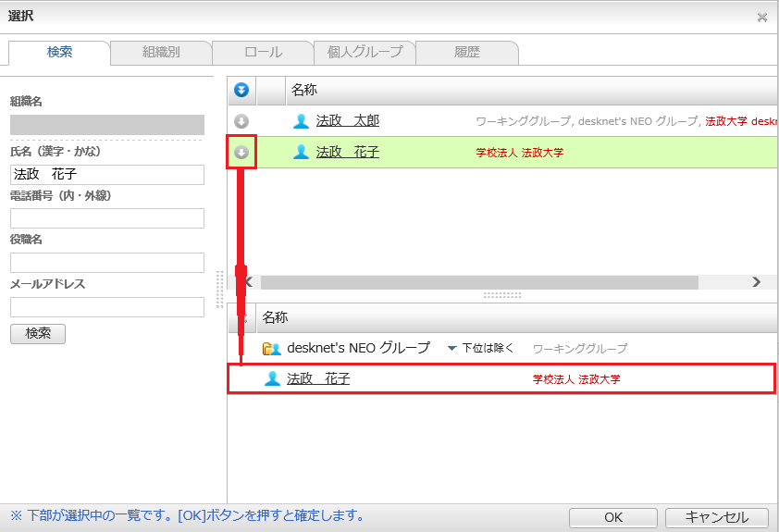779x532 pixels.
Task: Click the add-all blue arrow icon in header
Action: [x=241, y=91]
